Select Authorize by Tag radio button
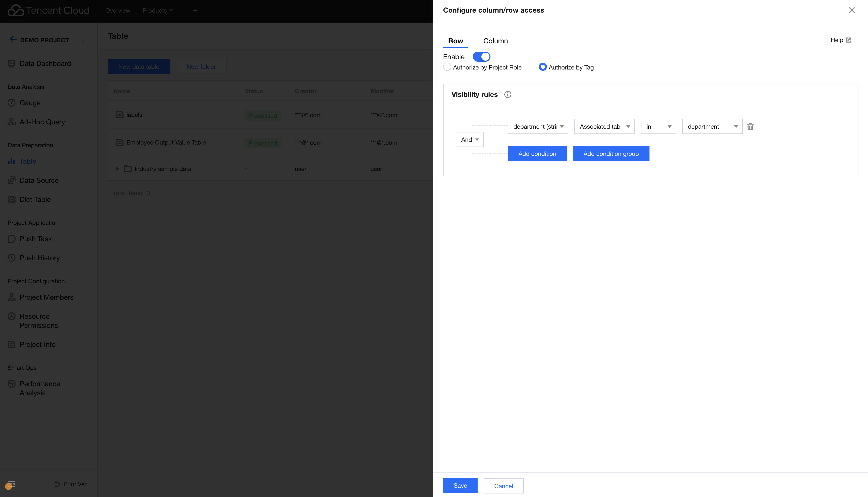 (x=542, y=67)
